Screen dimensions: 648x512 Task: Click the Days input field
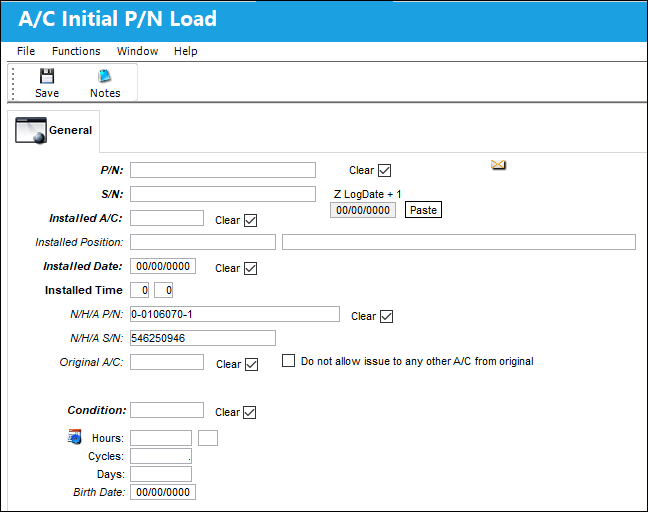click(x=161, y=474)
